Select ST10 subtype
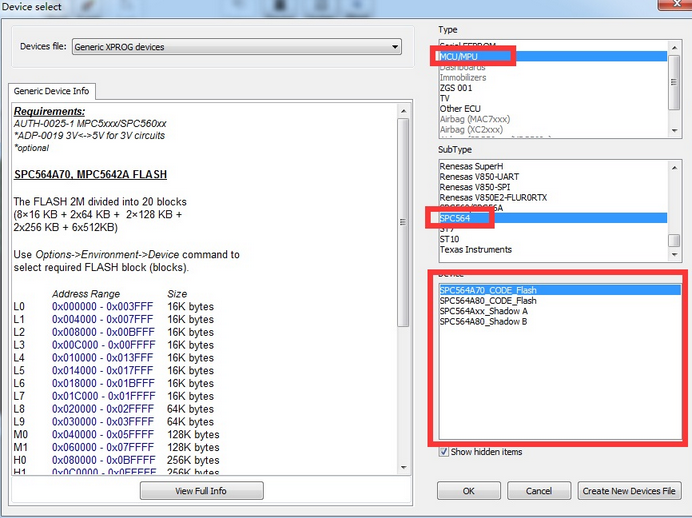The height and width of the screenshot is (518, 692). tap(553, 239)
